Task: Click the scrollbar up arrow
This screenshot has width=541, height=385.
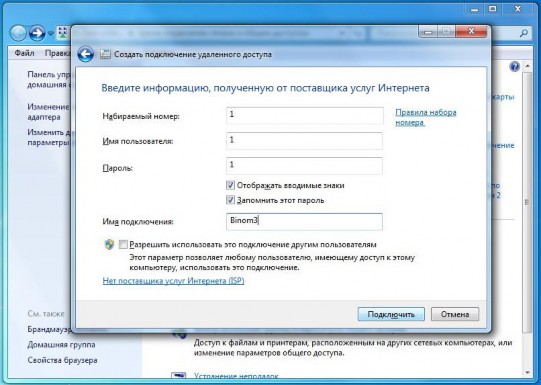Action: pos(527,66)
